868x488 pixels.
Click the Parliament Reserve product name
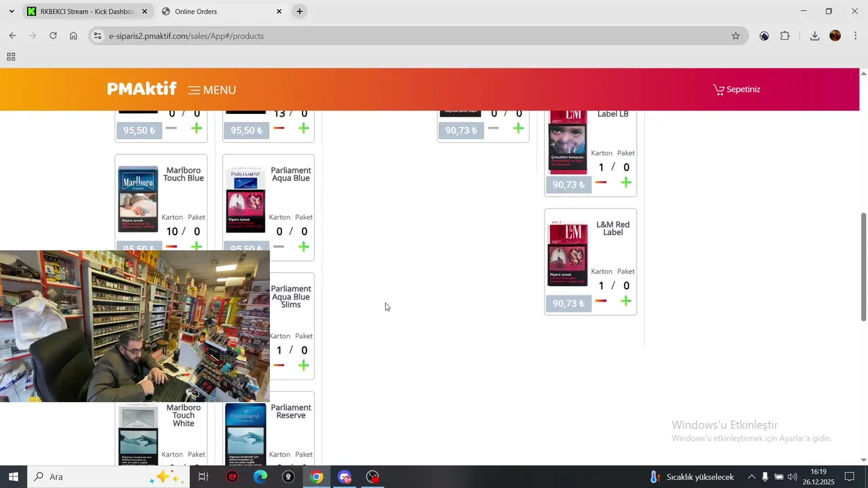[291, 411]
